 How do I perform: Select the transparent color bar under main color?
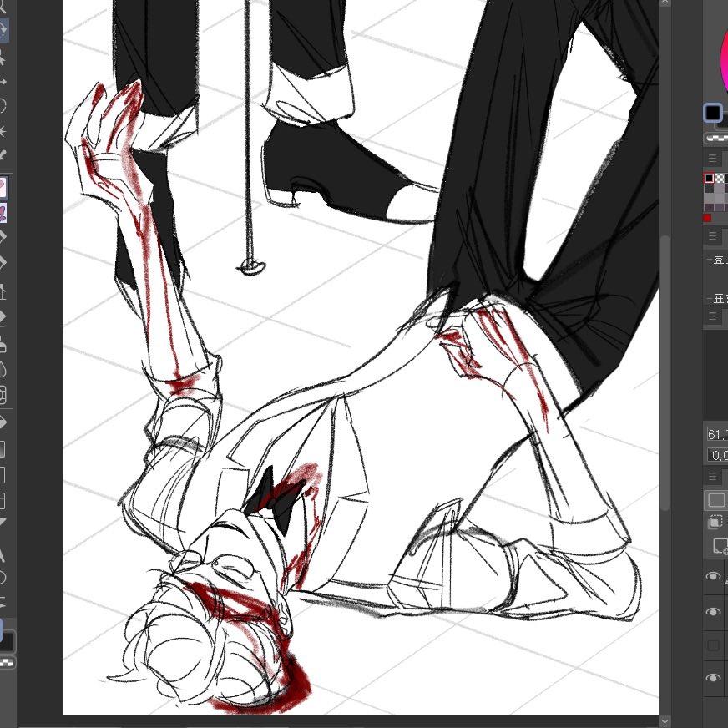click(x=716, y=138)
